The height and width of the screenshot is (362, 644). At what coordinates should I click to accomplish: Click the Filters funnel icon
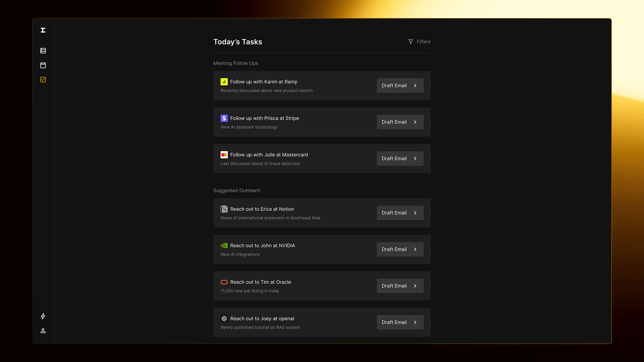tap(411, 42)
